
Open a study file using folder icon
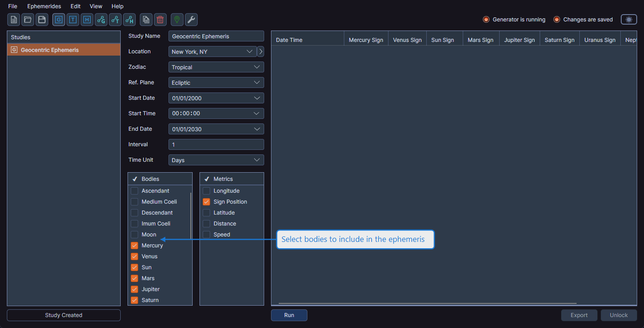[27, 20]
